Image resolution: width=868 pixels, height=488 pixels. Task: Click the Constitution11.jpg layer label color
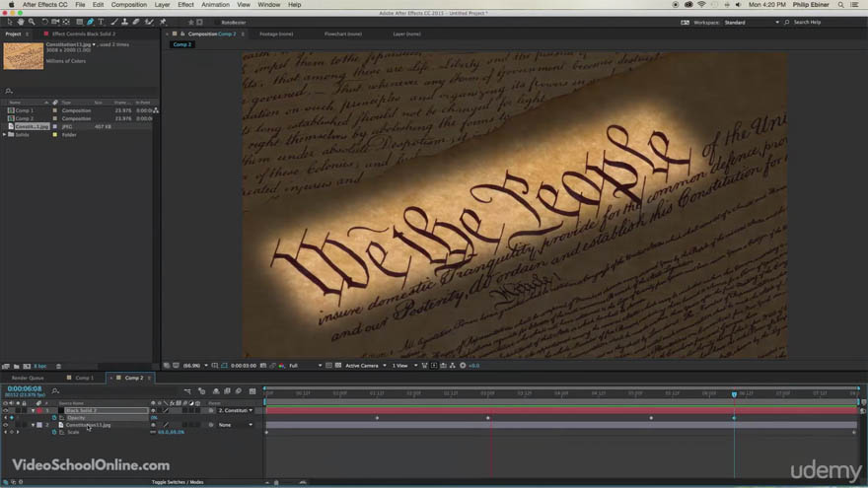point(39,425)
